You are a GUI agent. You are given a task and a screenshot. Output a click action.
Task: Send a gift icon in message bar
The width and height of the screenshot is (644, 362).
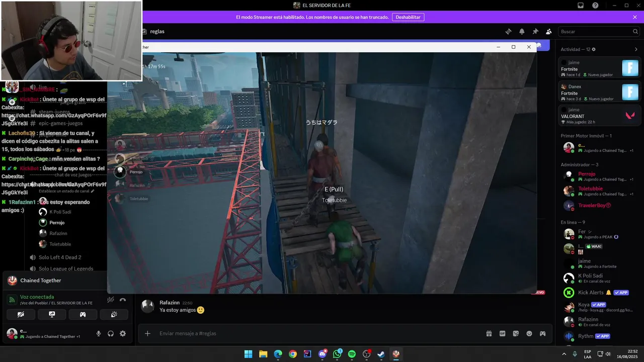tap(489, 333)
